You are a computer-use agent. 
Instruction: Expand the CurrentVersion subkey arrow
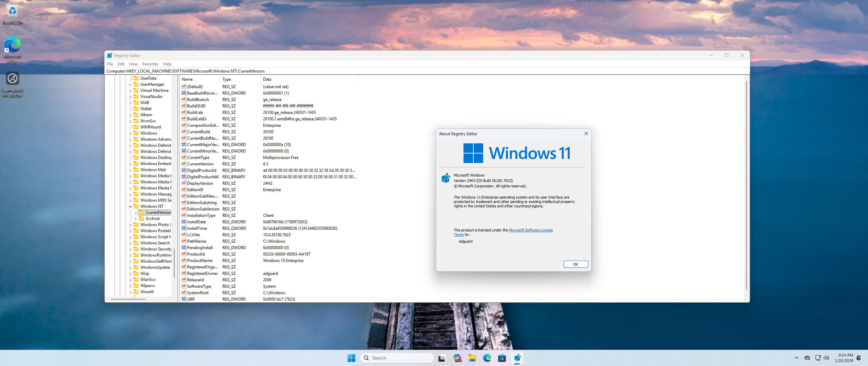tap(136, 213)
